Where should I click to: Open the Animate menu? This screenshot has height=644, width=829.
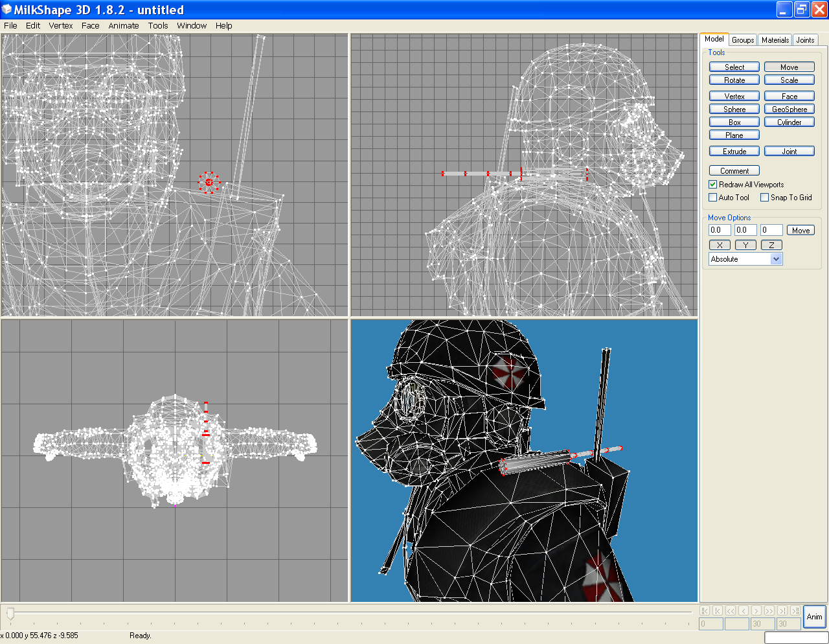point(124,26)
